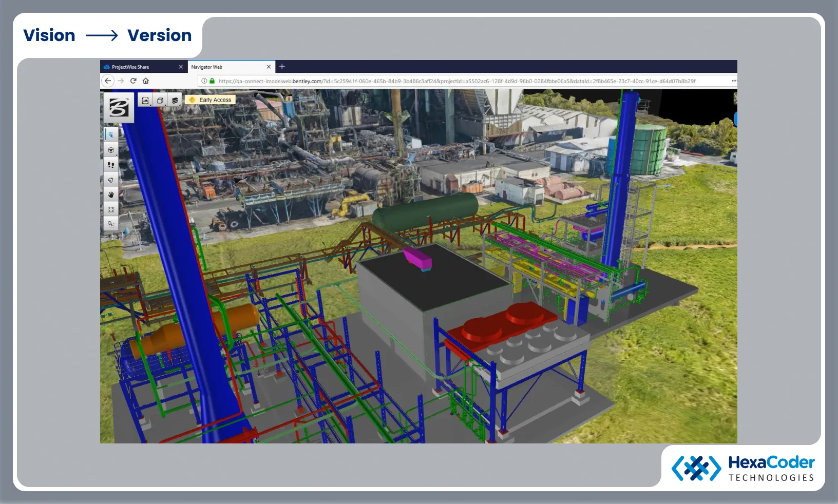Screen dimensions: 838x504
Task: Expand the saved views dropdown arrow
Action: [x=150, y=106]
